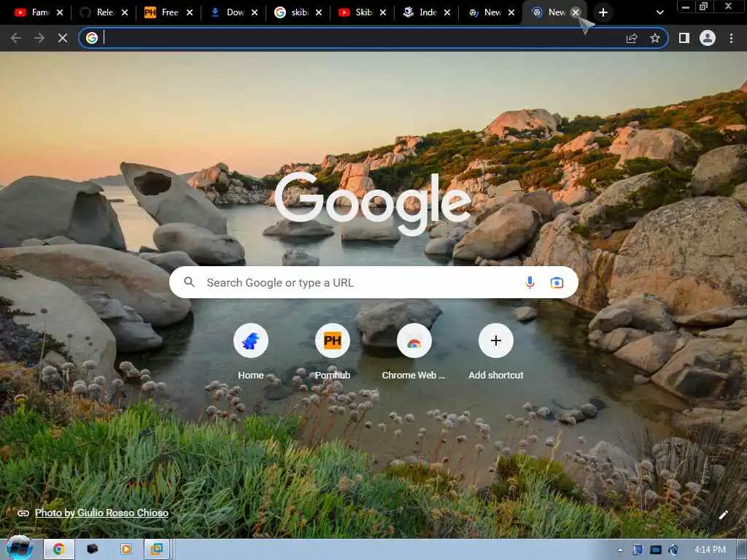The height and width of the screenshot is (560, 747).
Task: Click the Add shortcut plus tile
Action: pyautogui.click(x=496, y=352)
